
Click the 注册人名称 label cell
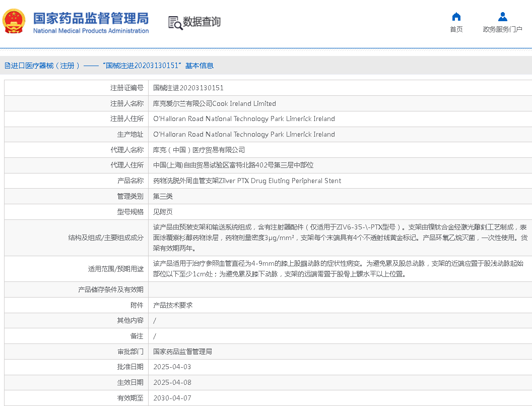(77, 103)
